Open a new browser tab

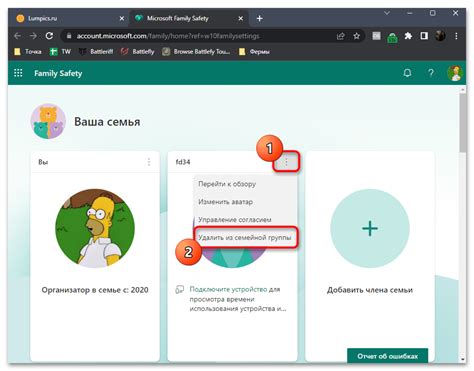(260, 19)
